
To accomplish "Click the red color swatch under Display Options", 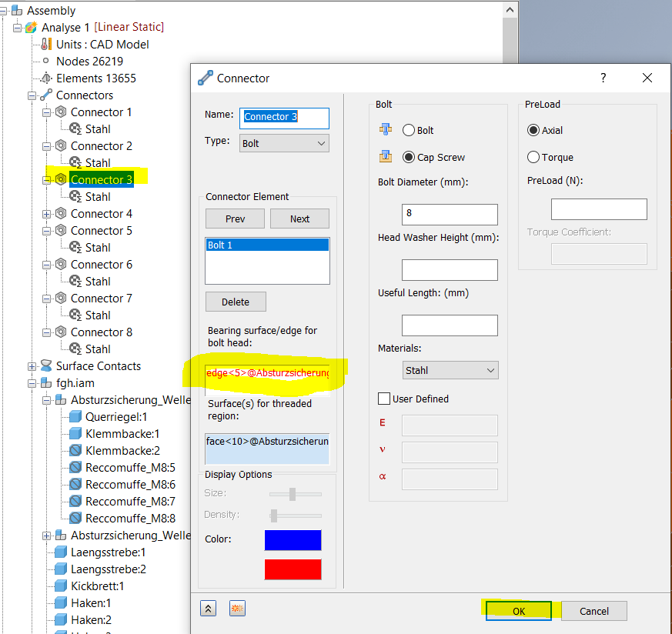I will pyautogui.click(x=293, y=569).
